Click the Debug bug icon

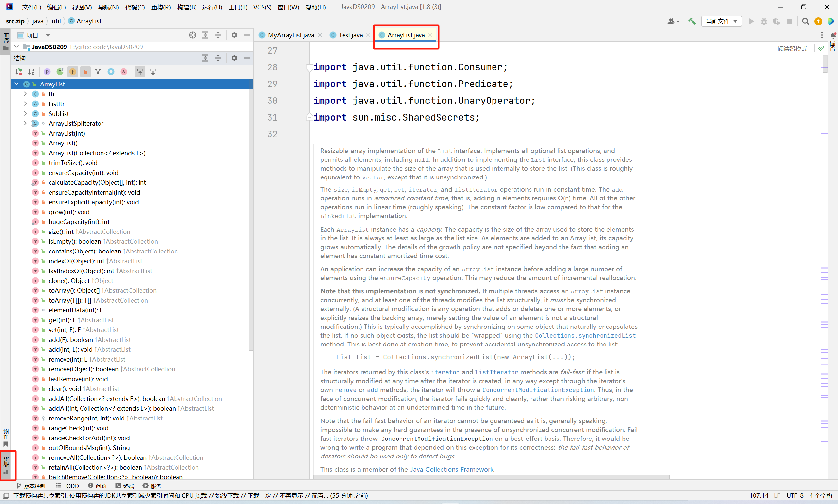pyautogui.click(x=764, y=21)
